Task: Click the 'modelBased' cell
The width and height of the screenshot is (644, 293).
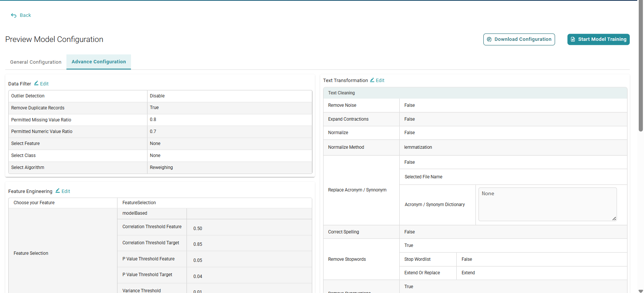Action: 135,213
